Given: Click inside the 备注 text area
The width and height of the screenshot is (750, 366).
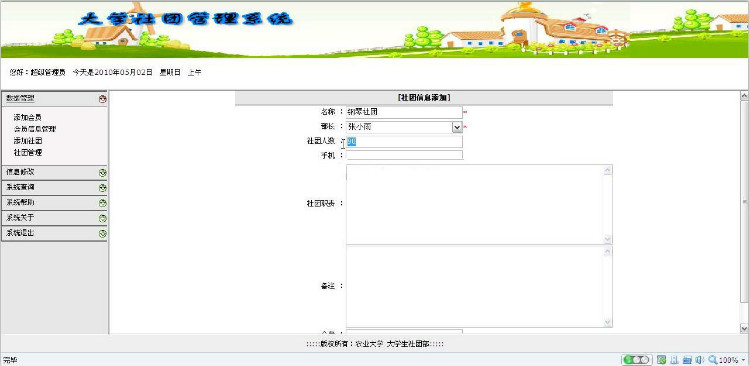Looking at the screenshot, I should tap(479, 287).
